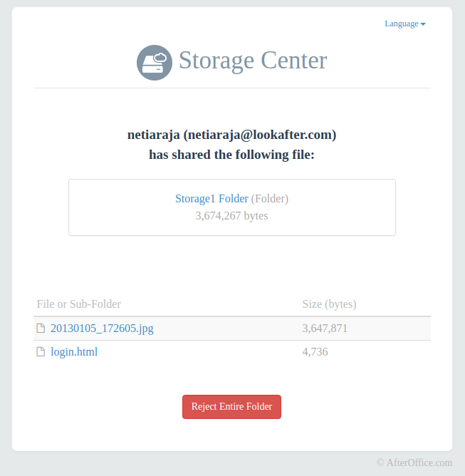Click the 3,674,267 bytes folder size text
Viewport: 465px width, 476px height.
(232, 215)
